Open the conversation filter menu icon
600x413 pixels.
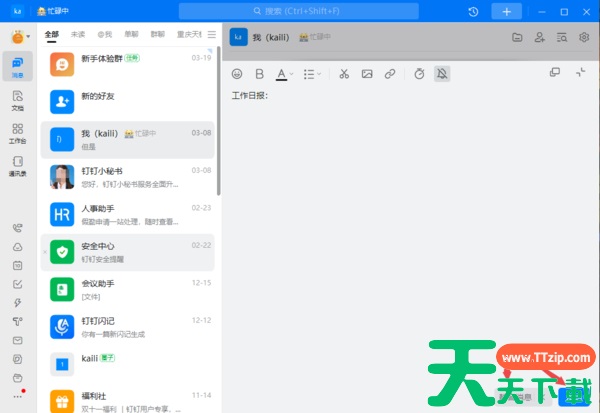pyautogui.click(x=212, y=34)
